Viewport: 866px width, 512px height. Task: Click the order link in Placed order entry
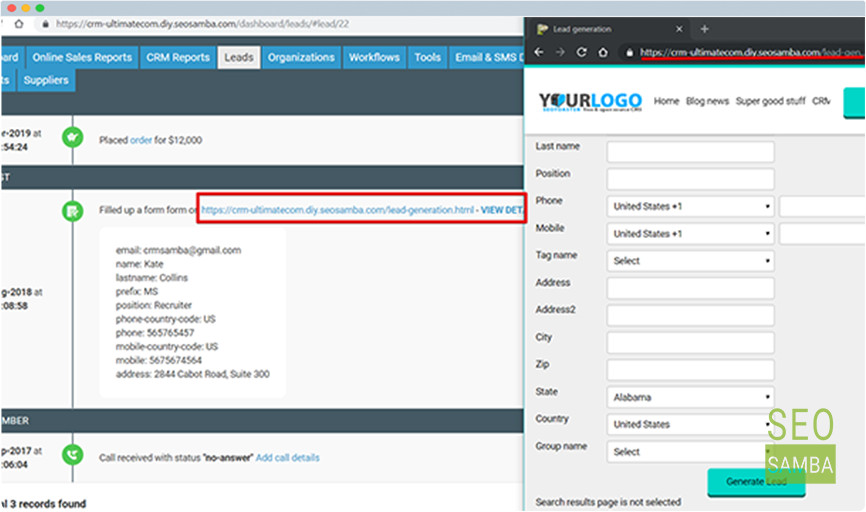click(x=140, y=140)
